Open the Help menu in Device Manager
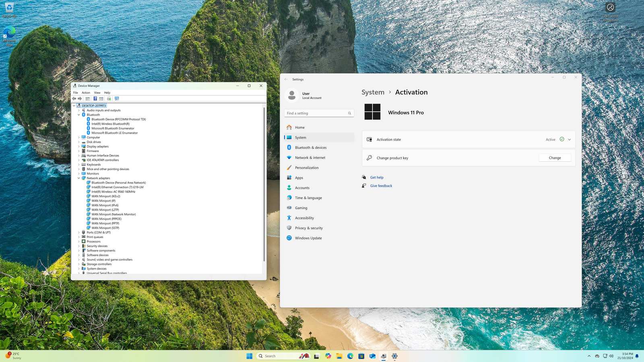Image resolution: width=644 pixels, height=362 pixels. click(x=107, y=93)
